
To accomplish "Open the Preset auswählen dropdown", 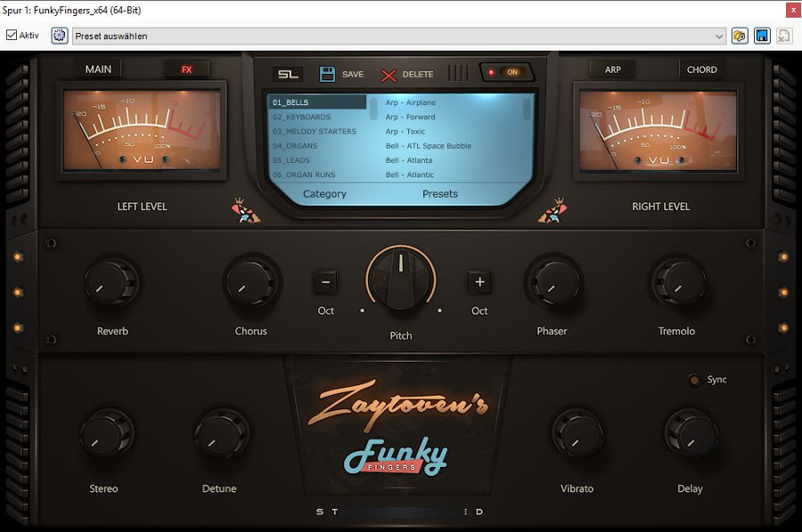I will pos(399,36).
